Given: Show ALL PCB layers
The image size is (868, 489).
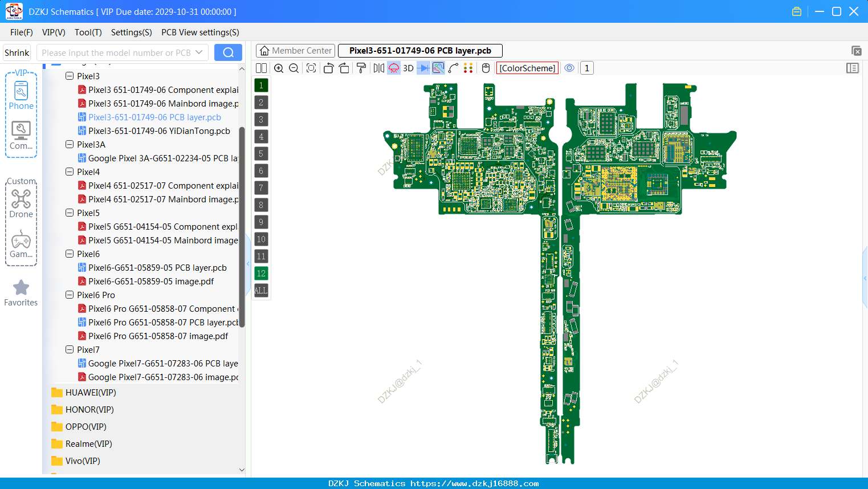Looking at the screenshot, I should 261,291.
